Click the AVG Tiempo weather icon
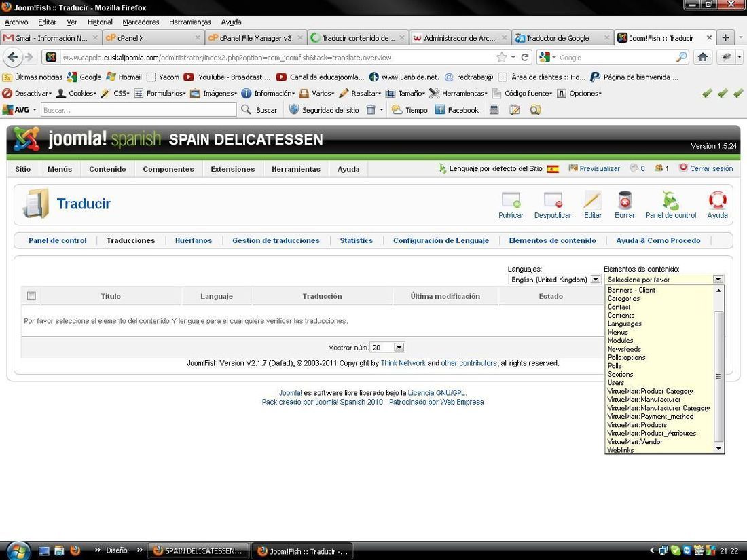Image resolution: width=747 pixels, height=560 pixels. pos(397,110)
